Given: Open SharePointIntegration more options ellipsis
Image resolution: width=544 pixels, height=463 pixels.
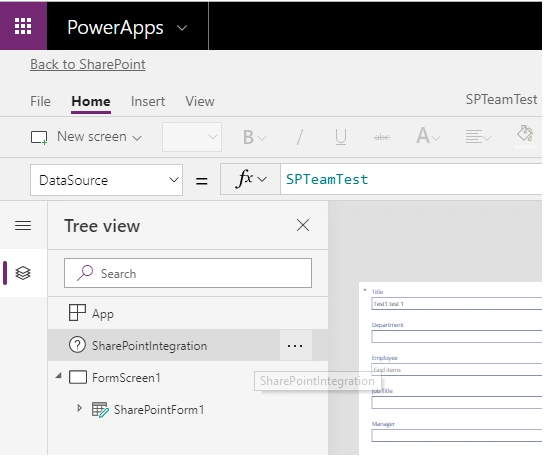Looking at the screenshot, I should click(295, 345).
